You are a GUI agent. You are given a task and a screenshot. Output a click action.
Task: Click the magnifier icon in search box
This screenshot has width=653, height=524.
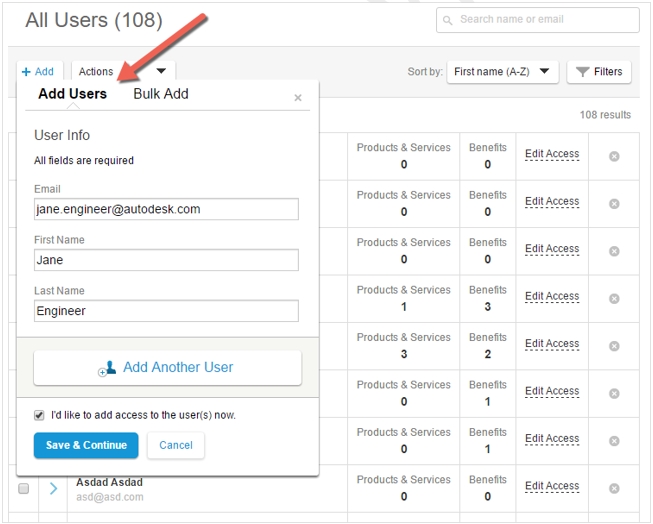[x=448, y=20]
